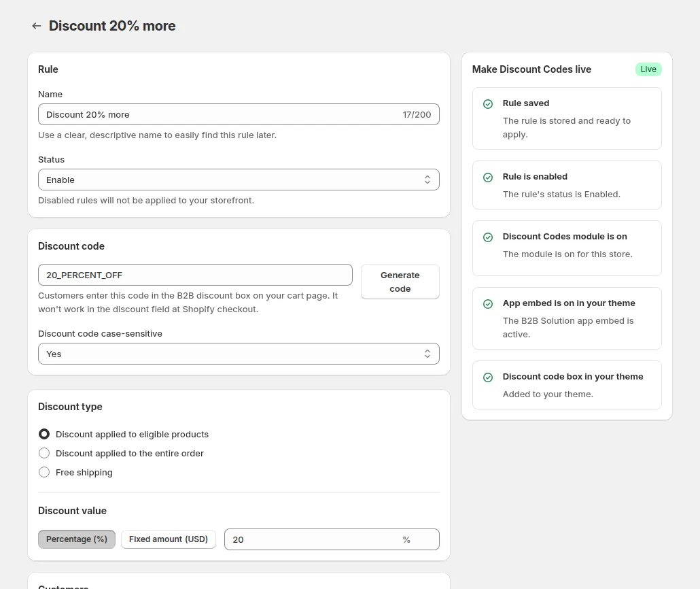
Task: Click Discount code box in your theme
Action: pyautogui.click(x=573, y=377)
